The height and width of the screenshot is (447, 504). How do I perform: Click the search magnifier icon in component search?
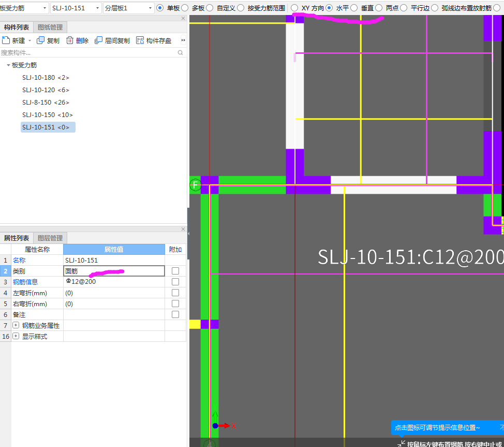pyautogui.click(x=180, y=53)
